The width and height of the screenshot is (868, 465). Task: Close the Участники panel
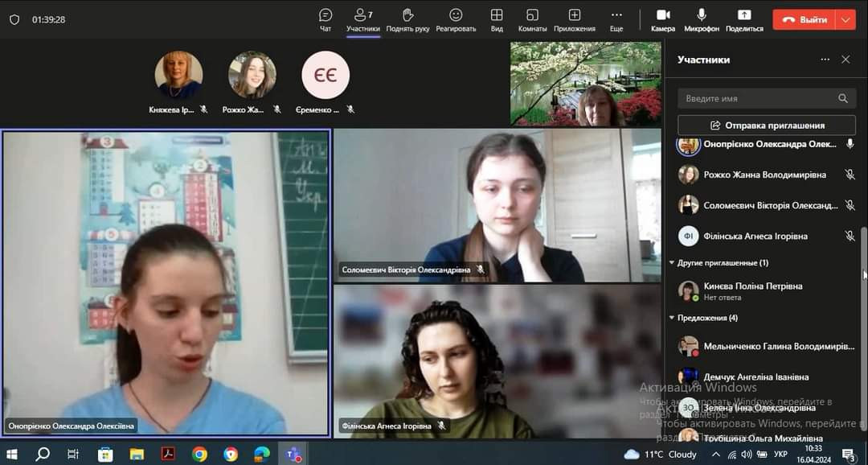(x=845, y=60)
